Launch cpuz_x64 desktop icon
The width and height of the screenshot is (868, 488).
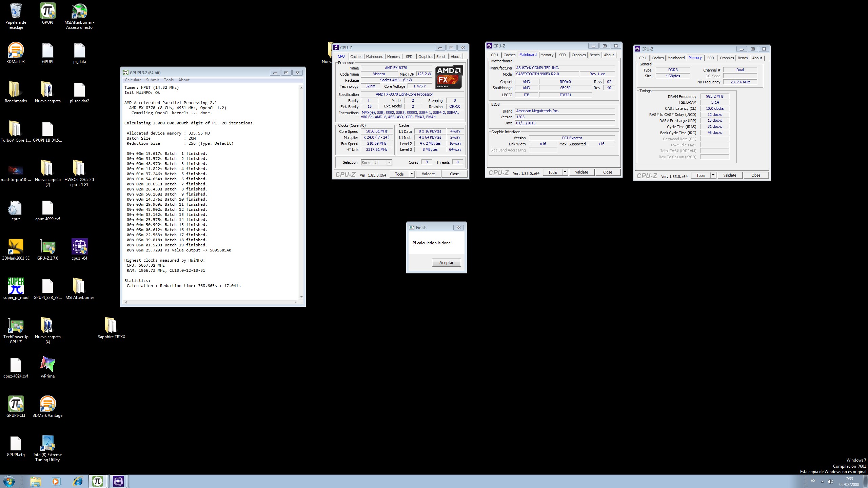pos(79,249)
